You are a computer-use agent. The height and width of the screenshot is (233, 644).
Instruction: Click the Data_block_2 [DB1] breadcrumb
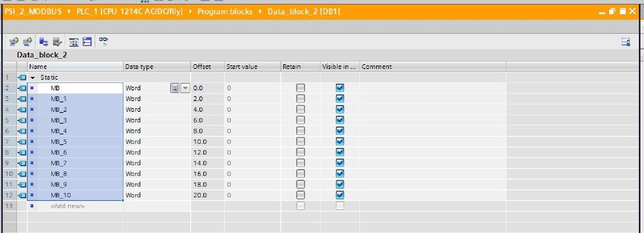point(304,11)
